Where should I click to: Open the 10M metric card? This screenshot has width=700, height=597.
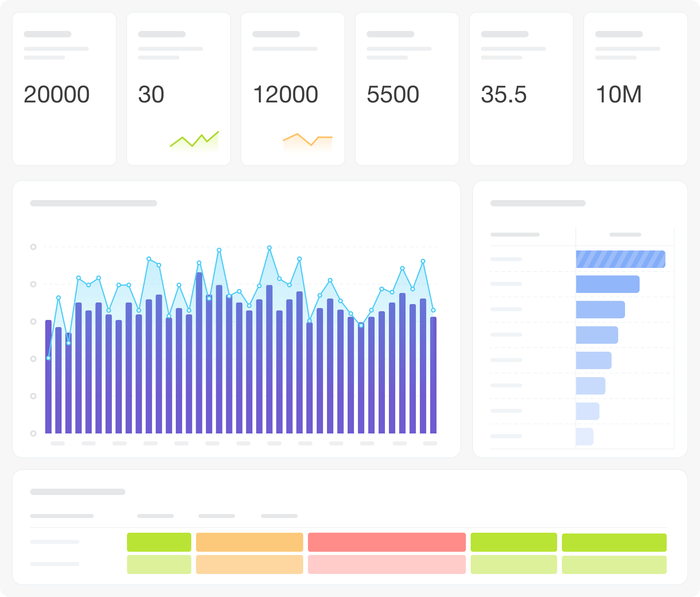coord(636,89)
